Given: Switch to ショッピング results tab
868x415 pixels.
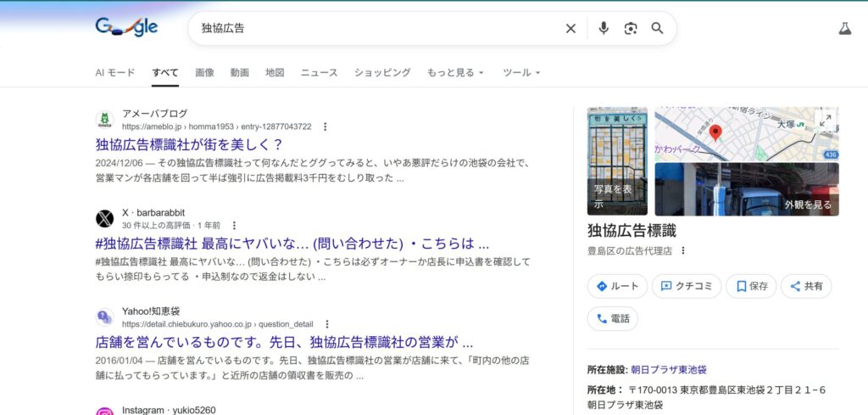Looking at the screenshot, I should (x=382, y=73).
